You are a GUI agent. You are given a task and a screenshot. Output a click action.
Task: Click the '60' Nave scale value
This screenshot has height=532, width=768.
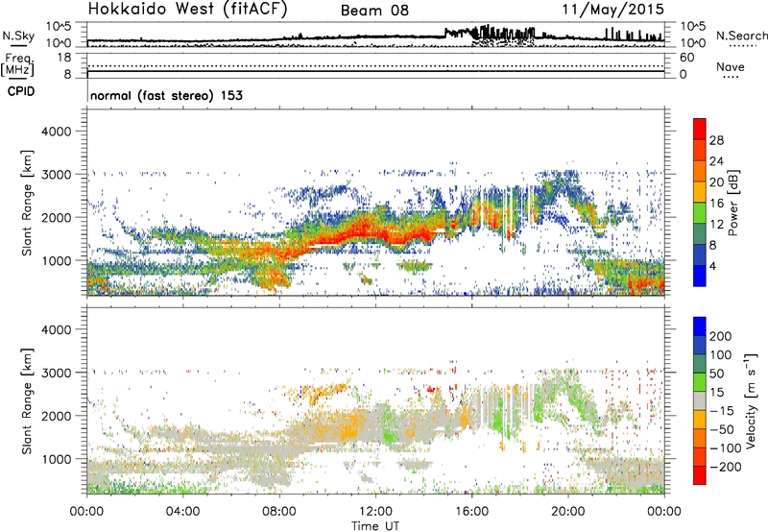(686, 58)
